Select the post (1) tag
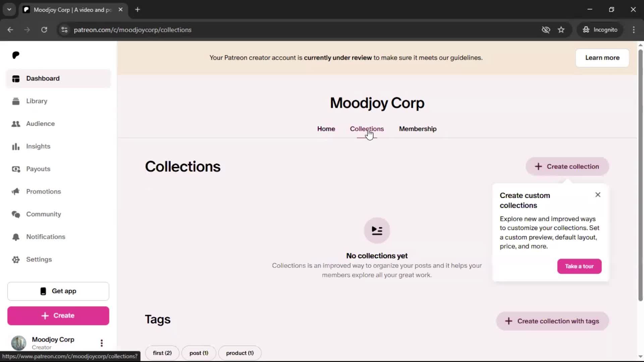 tap(199, 353)
